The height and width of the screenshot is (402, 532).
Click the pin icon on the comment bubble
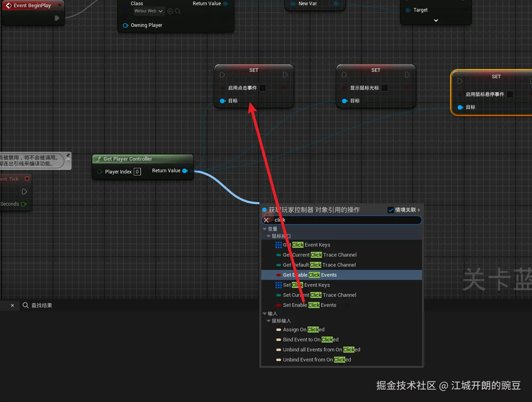coord(68,155)
